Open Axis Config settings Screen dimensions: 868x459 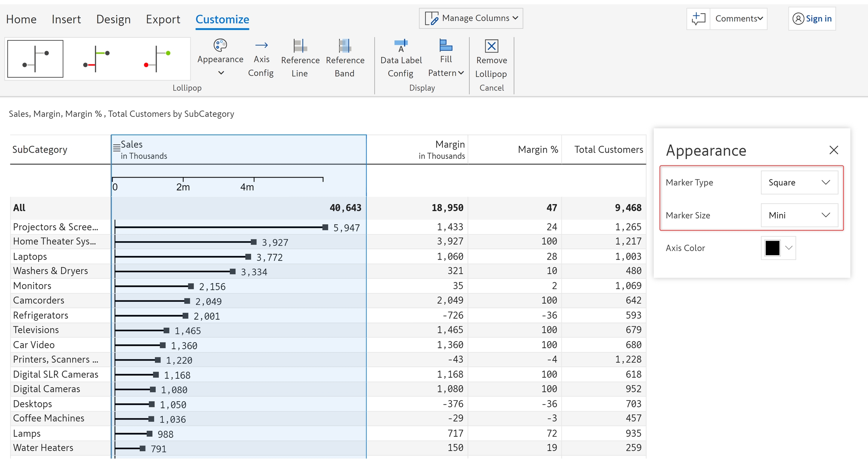tap(261, 59)
